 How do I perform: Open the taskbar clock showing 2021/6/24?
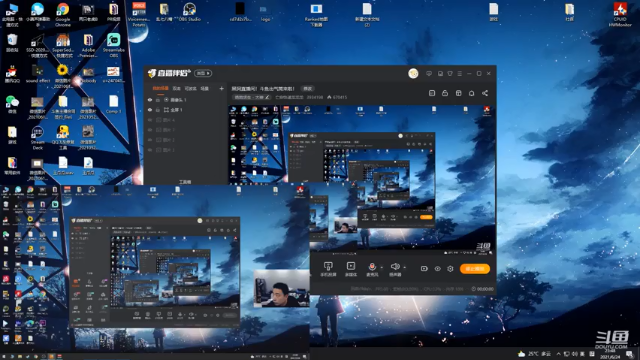[x=610, y=353]
